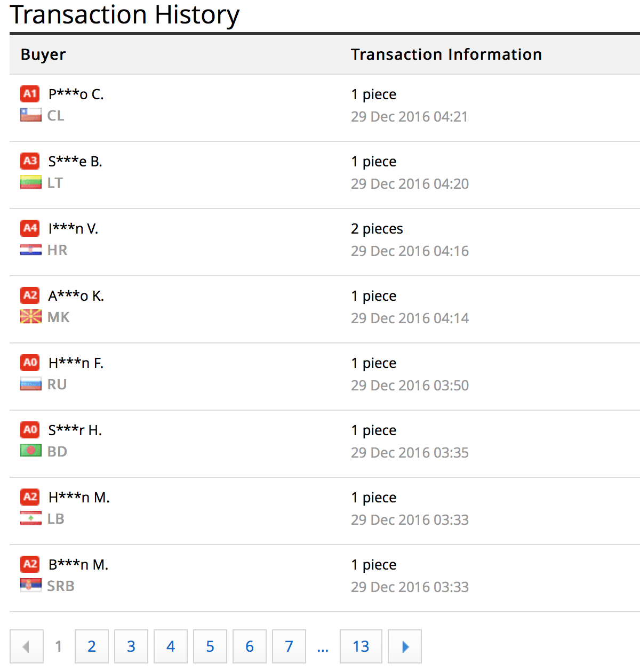This screenshot has height=672, width=640.
Task: Click the Chile flag icon beside CL
Action: click(31, 115)
